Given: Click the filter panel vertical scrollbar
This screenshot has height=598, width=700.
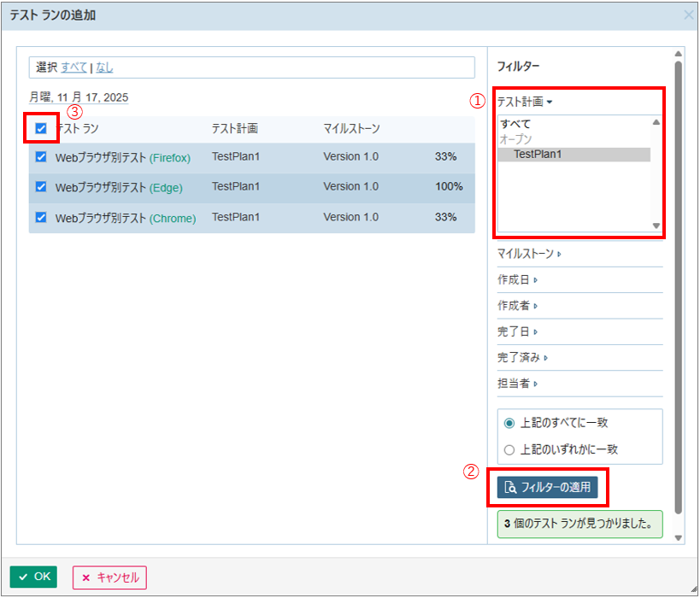Looking at the screenshot, I should [679, 282].
